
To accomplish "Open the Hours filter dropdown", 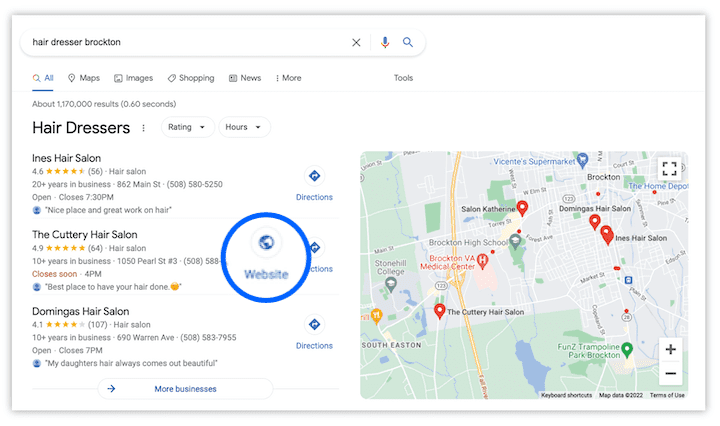I will point(244,128).
